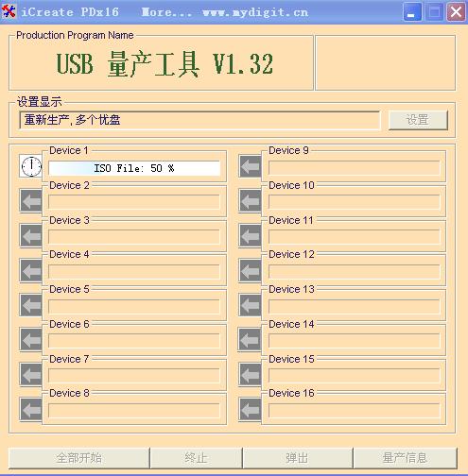Click the 设置显示 group label
Viewport: 468px width, 476px height.
[40, 102]
